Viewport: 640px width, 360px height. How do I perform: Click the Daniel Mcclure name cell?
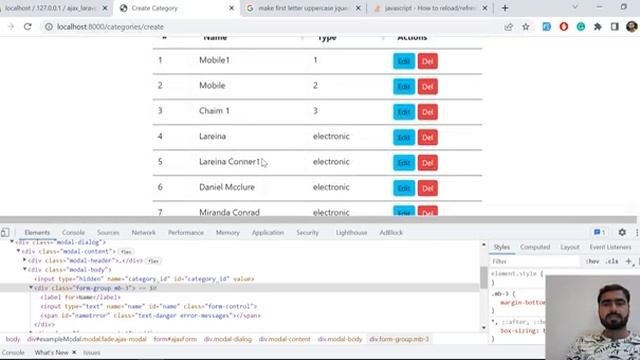point(227,187)
